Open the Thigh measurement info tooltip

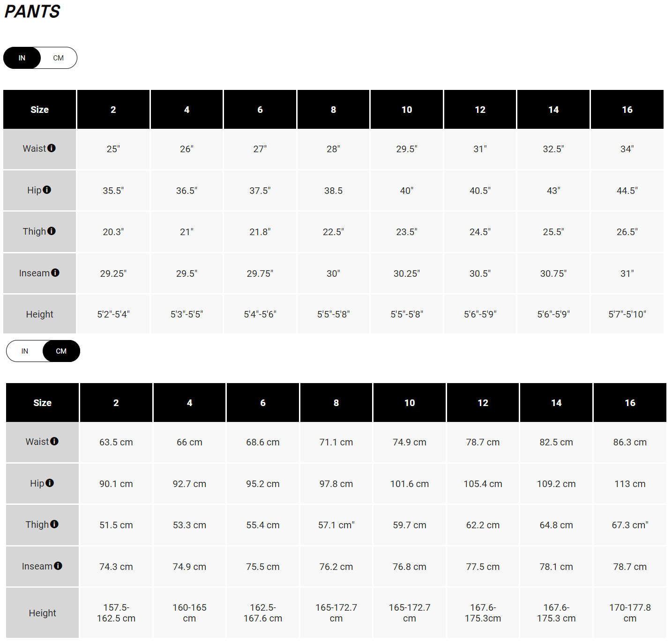[x=52, y=230]
